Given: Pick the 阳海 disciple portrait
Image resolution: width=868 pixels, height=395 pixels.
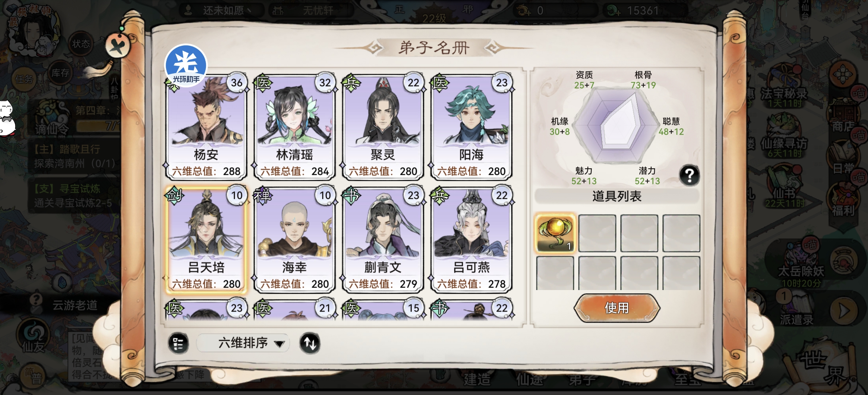Looking at the screenshot, I should pos(471,127).
